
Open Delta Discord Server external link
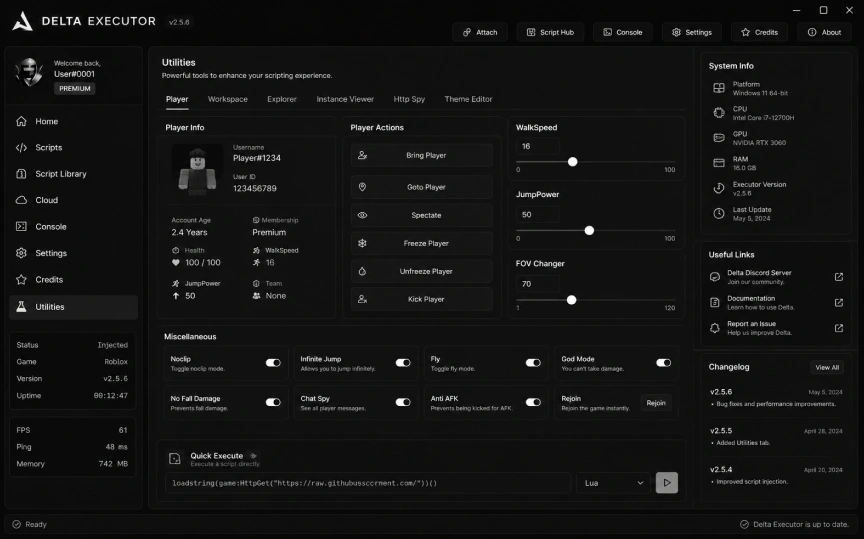coord(839,277)
